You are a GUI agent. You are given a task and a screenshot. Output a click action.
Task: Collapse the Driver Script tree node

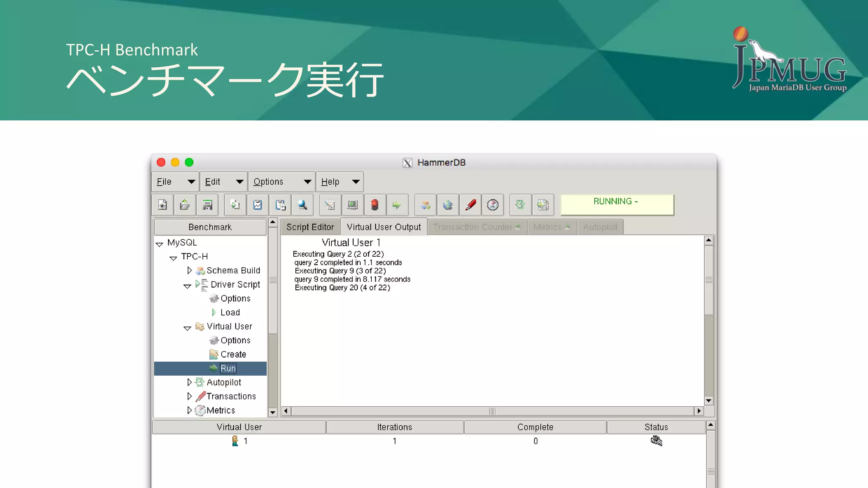(187, 286)
